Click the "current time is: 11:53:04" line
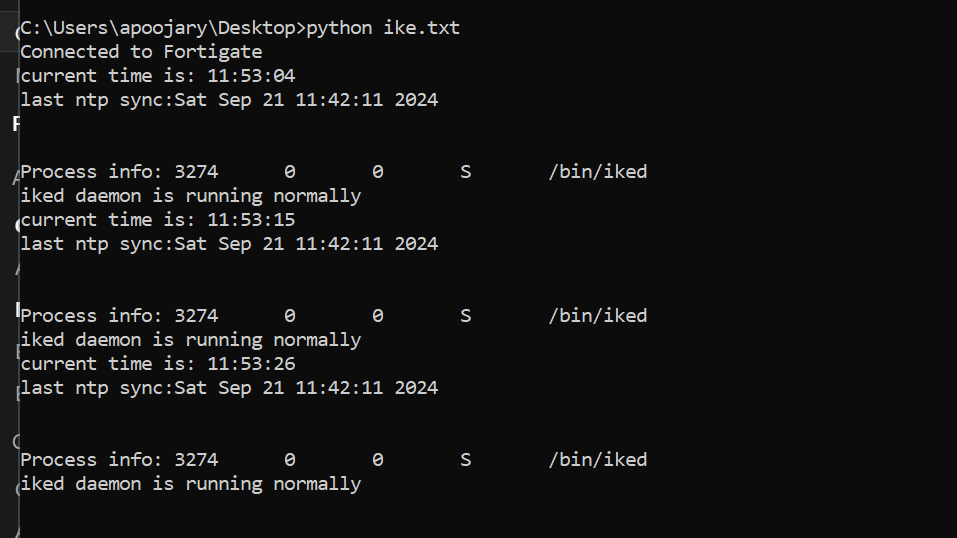Screen dimensions: 957x538 click(158, 76)
